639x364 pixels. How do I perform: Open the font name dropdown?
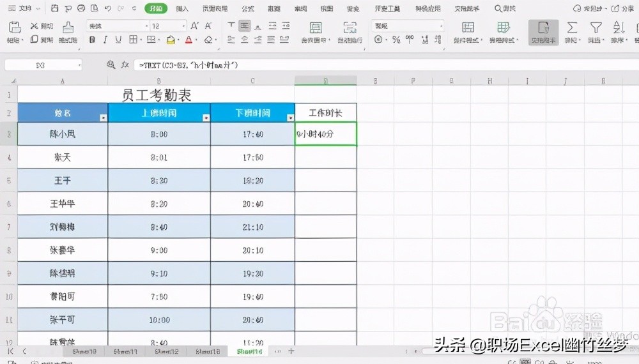pos(147,26)
